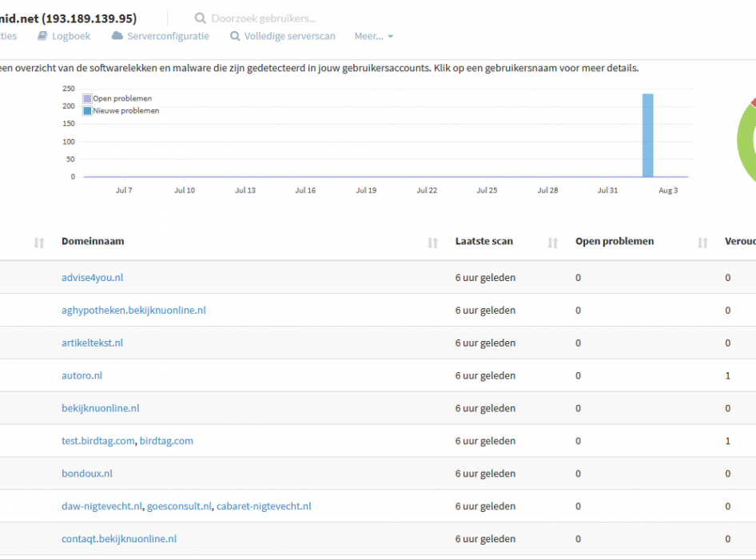Open cabaret-nigtevecht.nl link
This screenshot has height=559, width=756.
click(264, 506)
